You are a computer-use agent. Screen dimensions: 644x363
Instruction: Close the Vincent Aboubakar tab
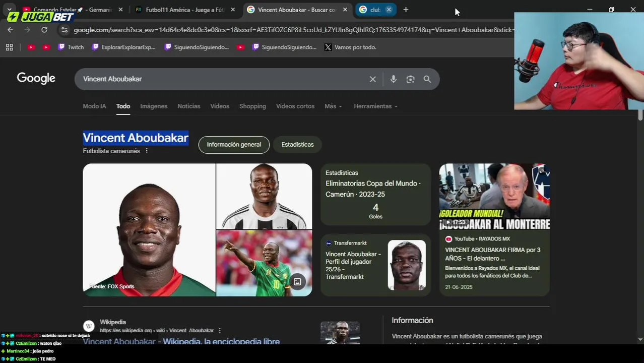(x=345, y=10)
